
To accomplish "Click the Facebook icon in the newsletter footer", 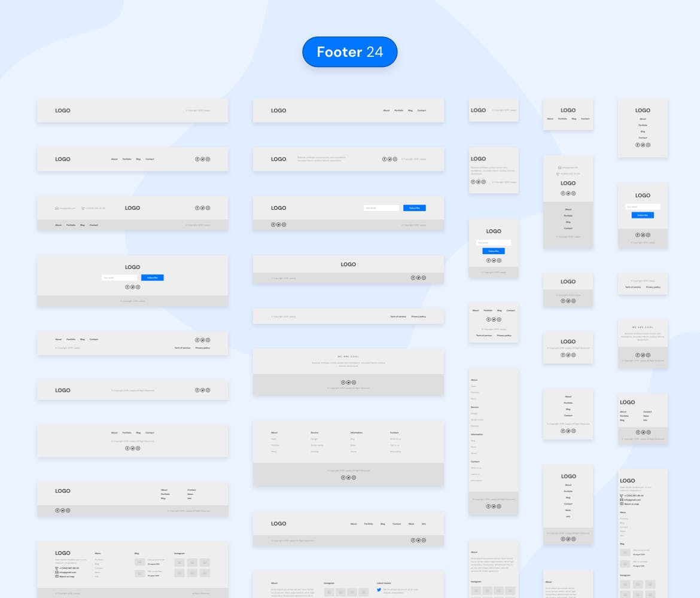I will coord(126,286).
